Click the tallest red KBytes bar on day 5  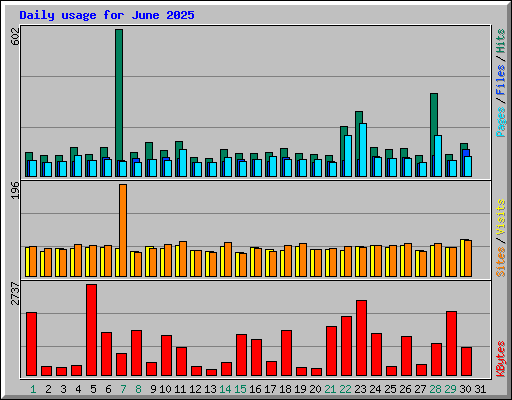(91, 330)
